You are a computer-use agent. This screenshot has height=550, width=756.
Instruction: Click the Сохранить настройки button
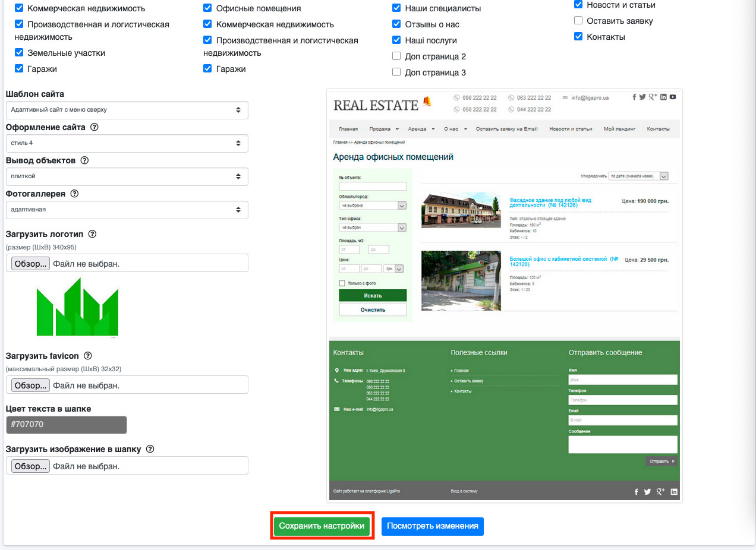322,526
